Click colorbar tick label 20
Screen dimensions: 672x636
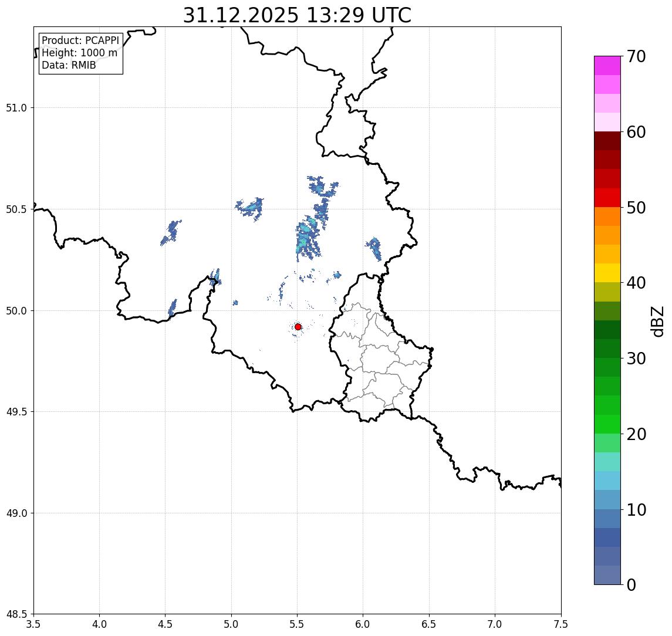(x=636, y=434)
